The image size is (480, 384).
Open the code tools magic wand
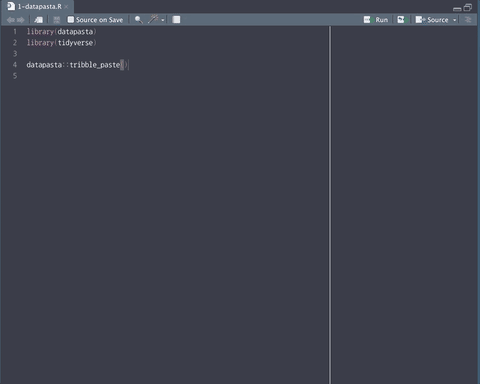tap(153, 19)
